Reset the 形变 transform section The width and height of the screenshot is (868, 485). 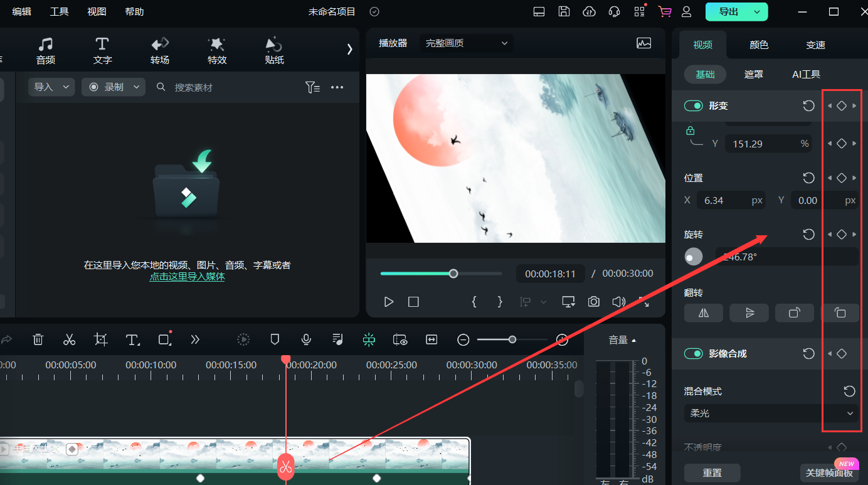pyautogui.click(x=809, y=105)
